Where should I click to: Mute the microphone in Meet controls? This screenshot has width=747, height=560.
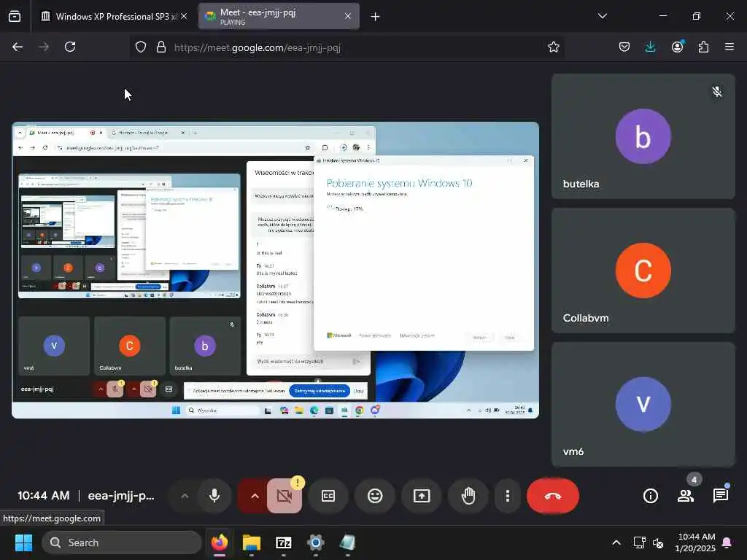(214, 496)
